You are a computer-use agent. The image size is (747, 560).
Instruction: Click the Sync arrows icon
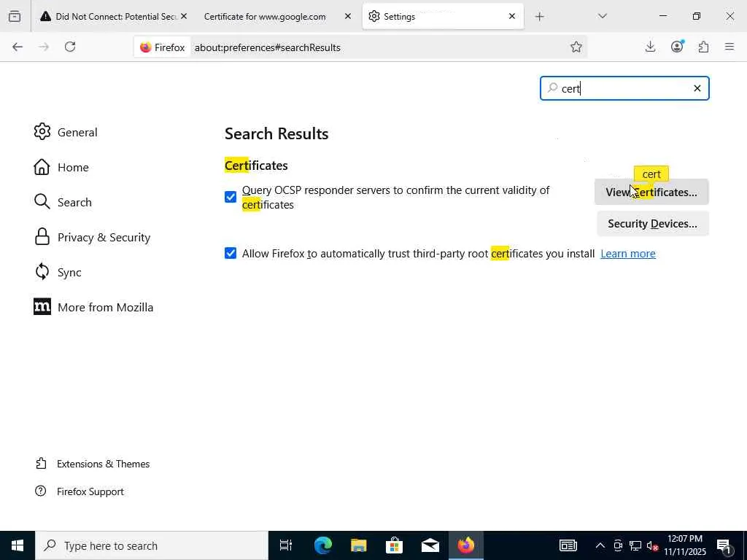(42, 271)
